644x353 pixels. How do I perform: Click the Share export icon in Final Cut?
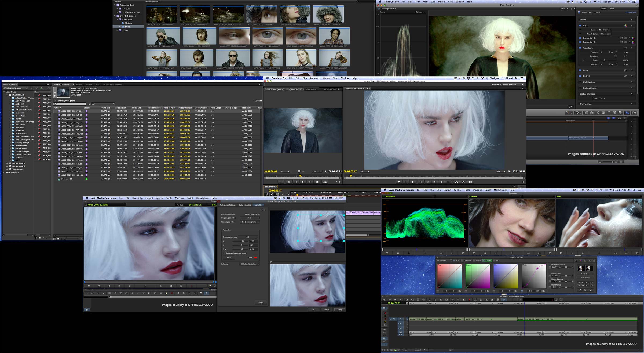(634, 113)
